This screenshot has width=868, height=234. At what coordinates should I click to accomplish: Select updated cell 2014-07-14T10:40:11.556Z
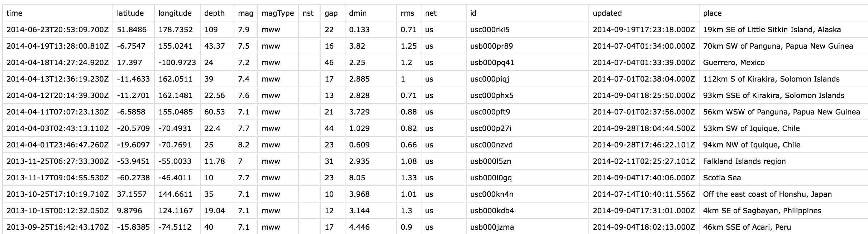point(644,194)
